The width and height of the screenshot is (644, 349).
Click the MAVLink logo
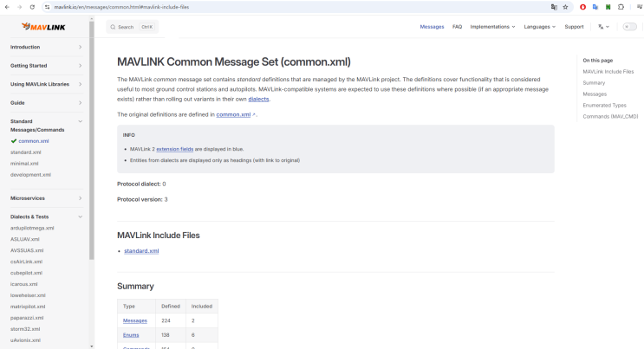click(43, 27)
